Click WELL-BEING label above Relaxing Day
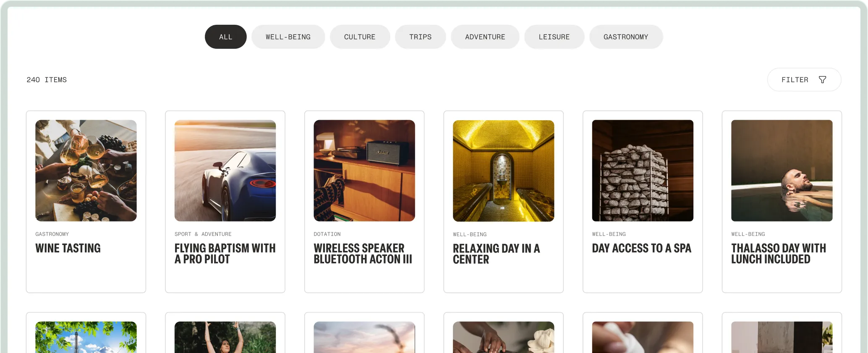 pos(470,234)
